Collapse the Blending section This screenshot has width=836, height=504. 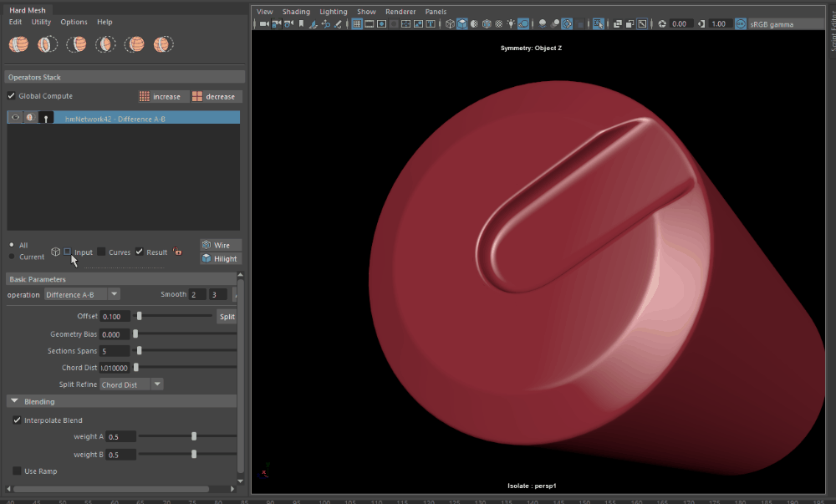pos(14,401)
